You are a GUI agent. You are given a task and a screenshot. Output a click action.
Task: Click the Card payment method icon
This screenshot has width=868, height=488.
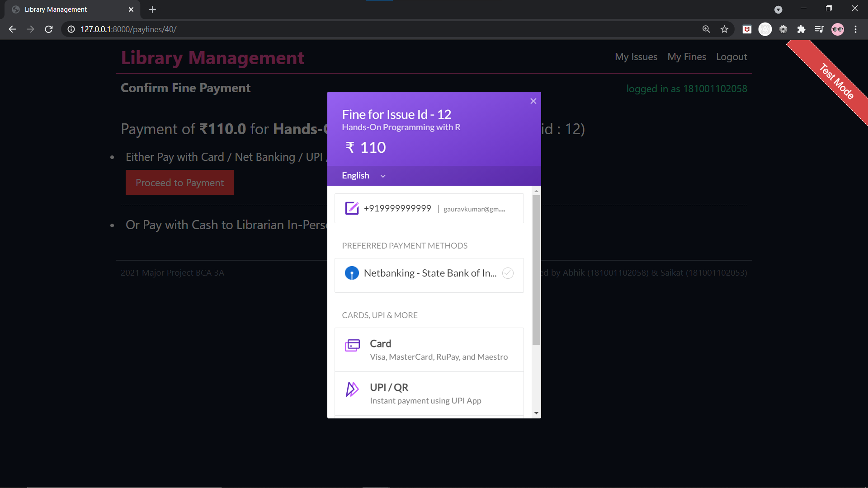[x=352, y=345]
